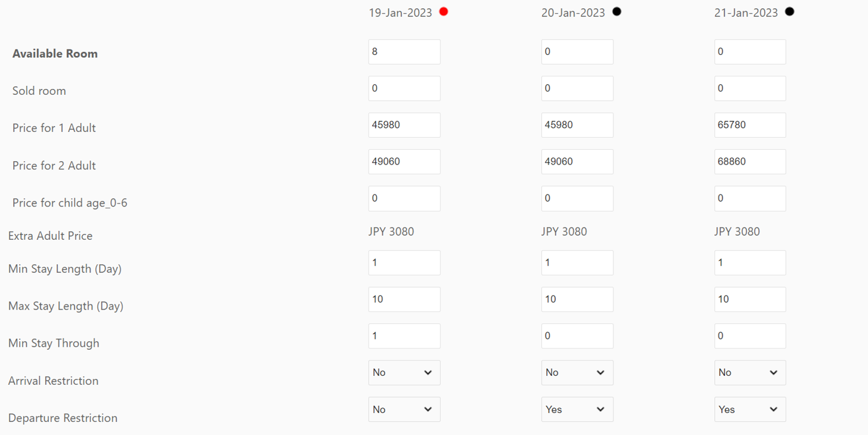
Task: Open Arrival Restriction dropdown for 21-Jan-2023
Action: pos(750,373)
